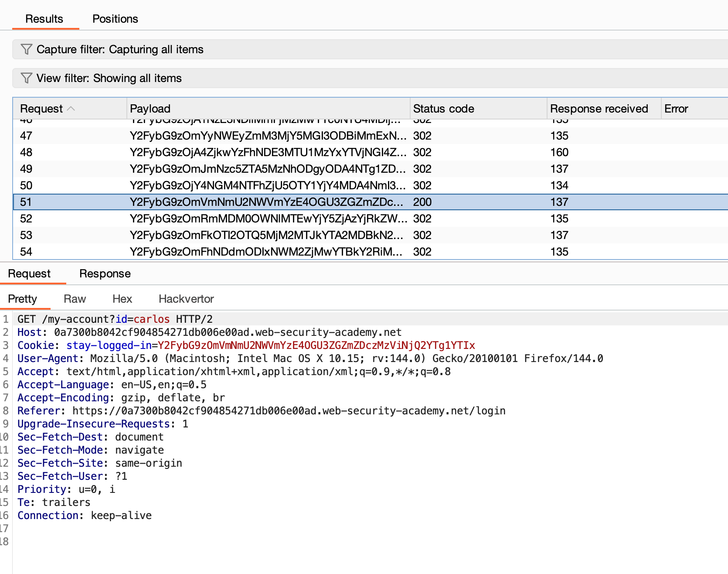Open the Response tab in message viewer

(105, 273)
